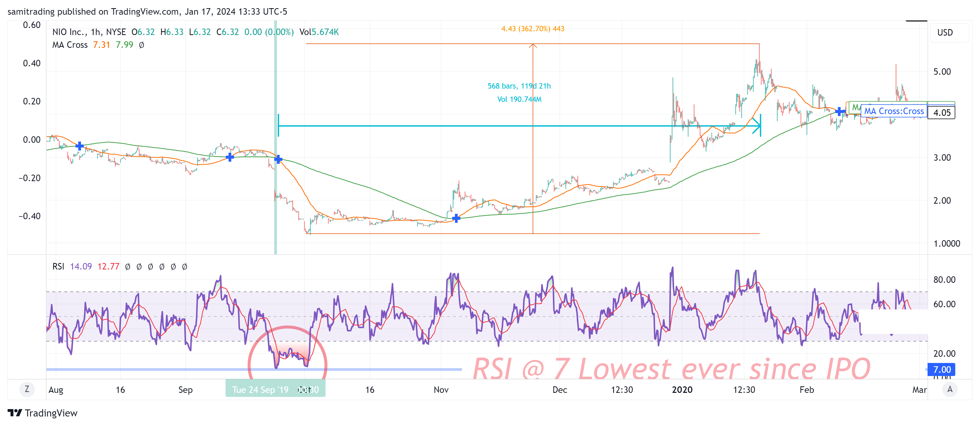Click the Tue 24 Sep '19 date label
980x426 pixels.
(x=260, y=390)
